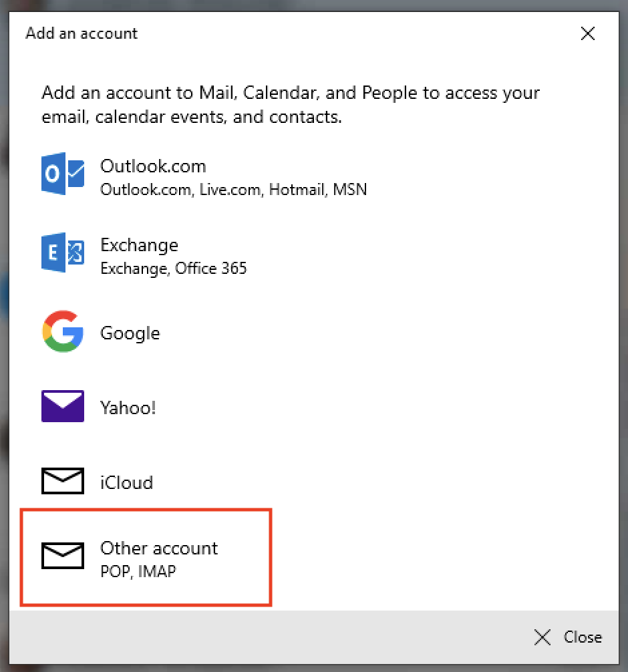This screenshot has height=672, width=628.
Task: Click the Other account envelope icon
Action: (63, 556)
